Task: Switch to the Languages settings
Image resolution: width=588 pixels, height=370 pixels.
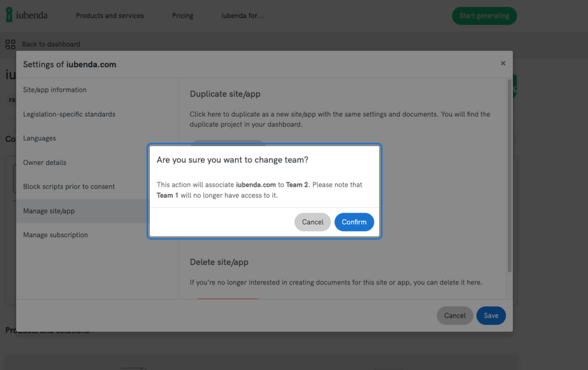Action: click(40, 138)
